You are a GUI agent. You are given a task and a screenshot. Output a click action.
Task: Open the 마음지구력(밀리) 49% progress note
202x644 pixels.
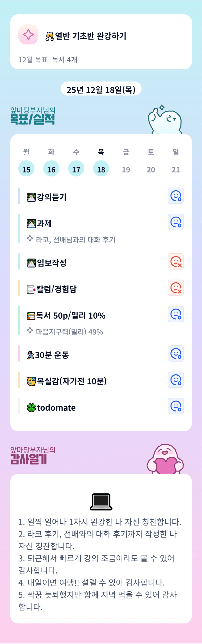[69, 332]
